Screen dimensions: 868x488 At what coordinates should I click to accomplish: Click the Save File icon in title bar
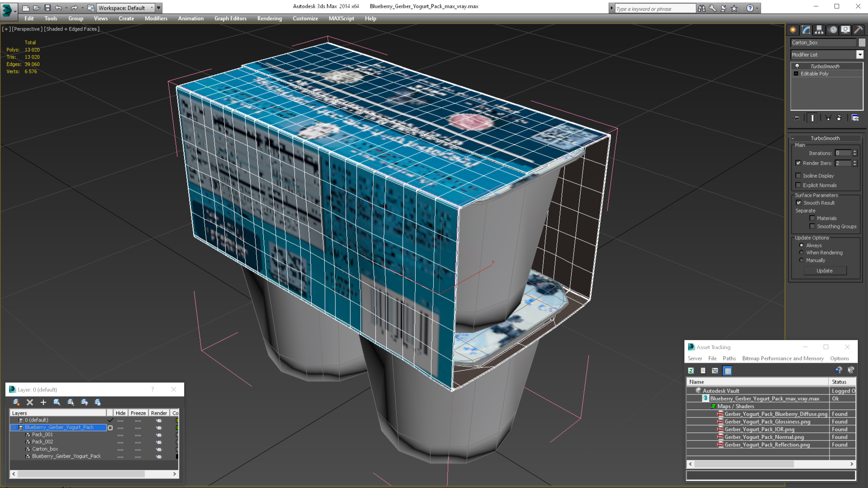point(48,8)
